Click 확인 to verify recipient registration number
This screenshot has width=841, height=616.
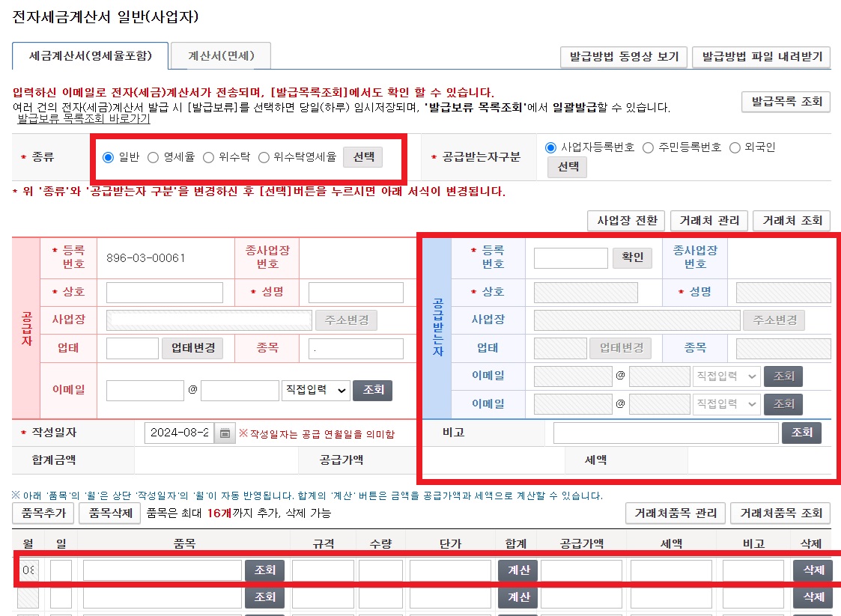point(632,257)
